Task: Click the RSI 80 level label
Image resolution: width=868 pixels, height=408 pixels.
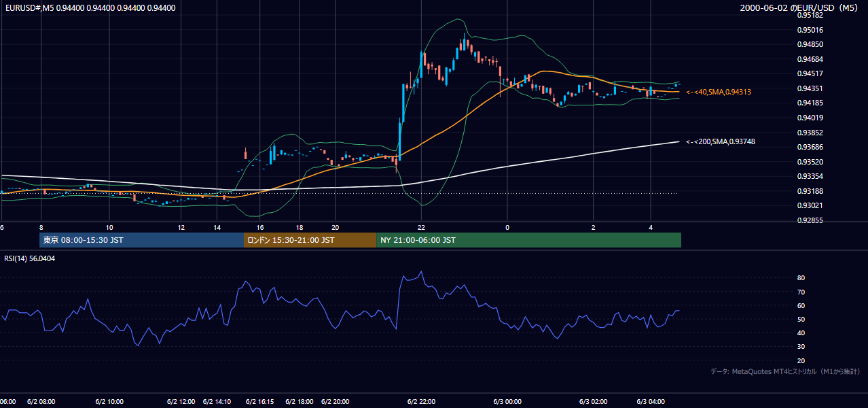Action: [801, 278]
